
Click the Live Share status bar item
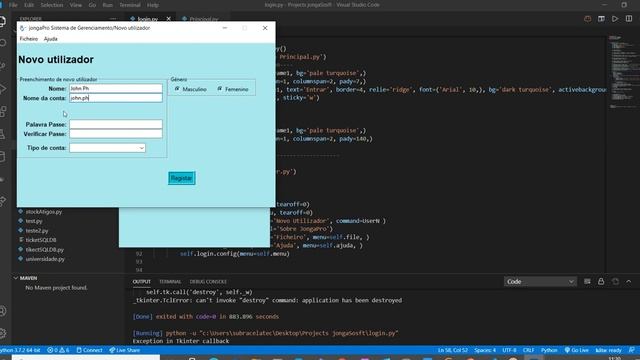[x=124, y=350]
